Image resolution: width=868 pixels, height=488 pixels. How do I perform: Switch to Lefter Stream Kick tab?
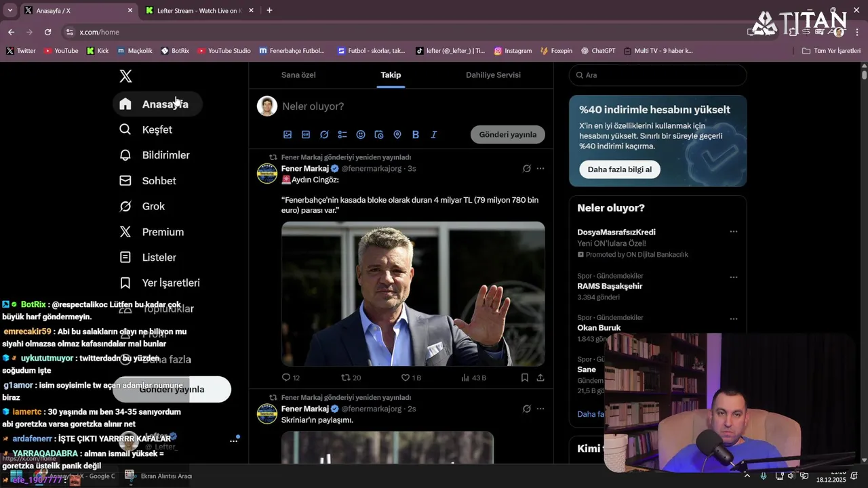tap(199, 11)
